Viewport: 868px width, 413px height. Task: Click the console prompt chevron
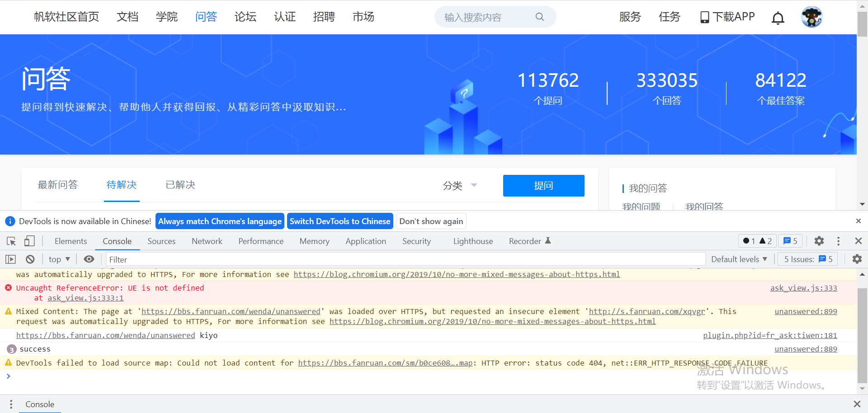pyautogui.click(x=8, y=376)
